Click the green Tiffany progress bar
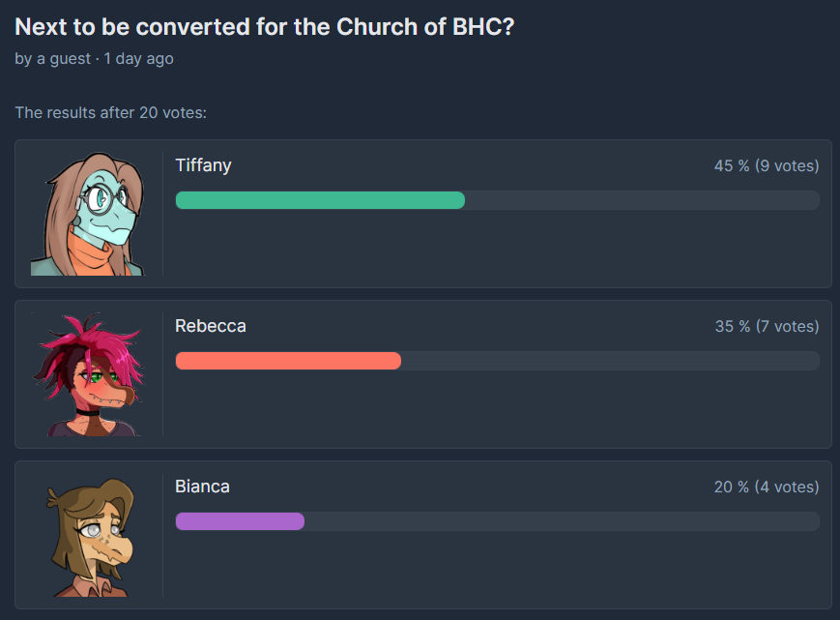The width and height of the screenshot is (840, 620). (320, 200)
